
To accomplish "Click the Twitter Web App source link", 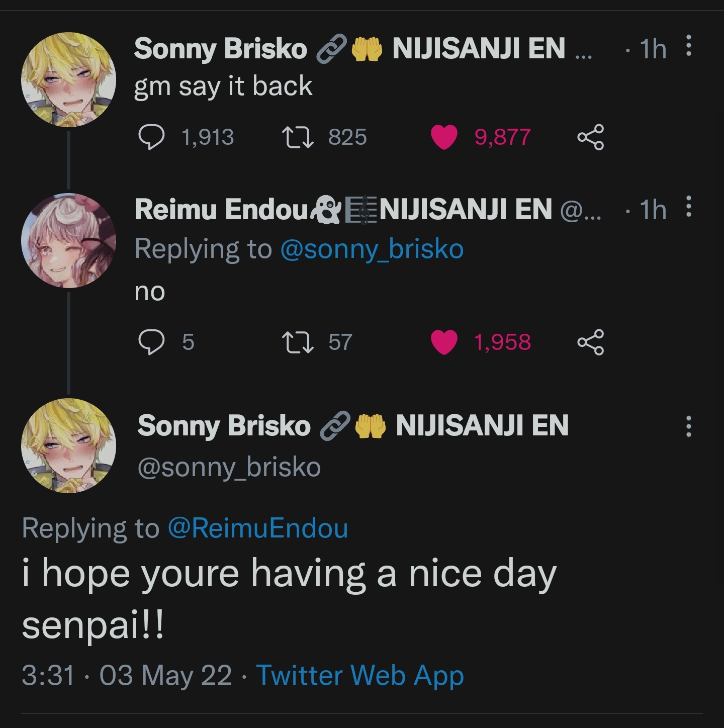I will [359, 675].
